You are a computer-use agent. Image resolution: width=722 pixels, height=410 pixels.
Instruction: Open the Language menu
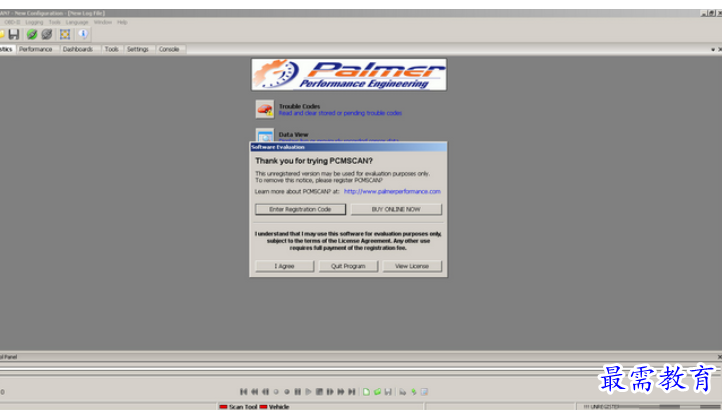point(77,22)
